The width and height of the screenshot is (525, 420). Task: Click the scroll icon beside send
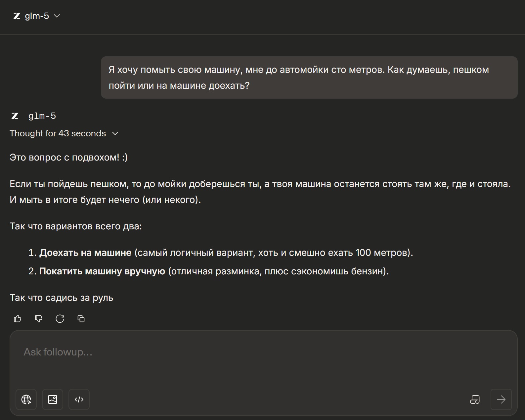coord(475,399)
